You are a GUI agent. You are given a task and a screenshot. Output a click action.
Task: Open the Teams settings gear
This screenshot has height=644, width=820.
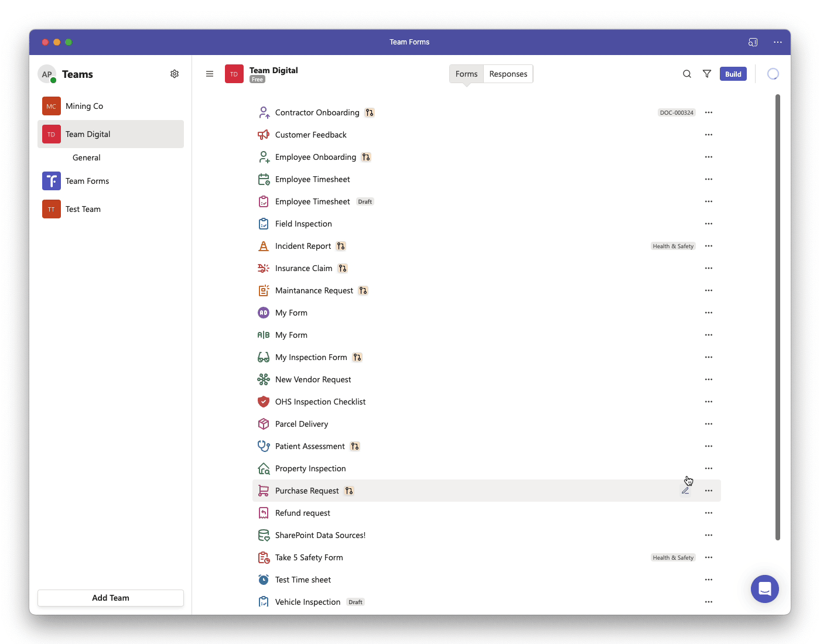(175, 74)
